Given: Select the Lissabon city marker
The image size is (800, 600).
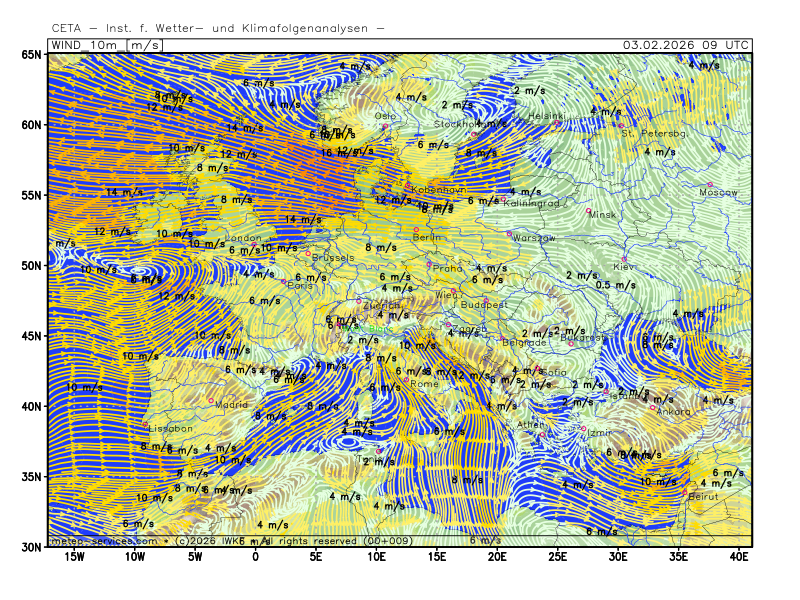Looking at the screenshot, I should pyautogui.click(x=145, y=424).
